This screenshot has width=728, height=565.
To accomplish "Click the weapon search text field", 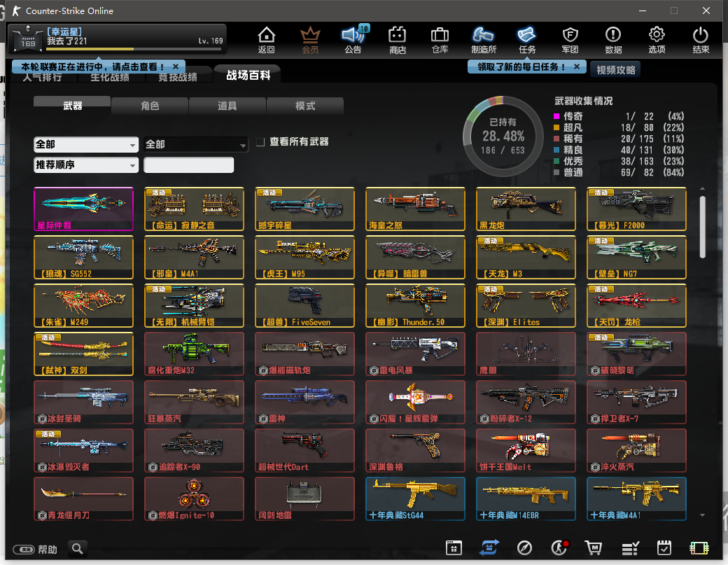I will tap(188, 165).
